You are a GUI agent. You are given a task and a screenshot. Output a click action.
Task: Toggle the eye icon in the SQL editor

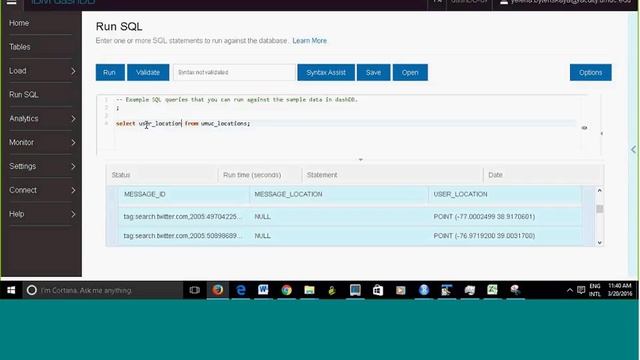[x=584, y=128]
